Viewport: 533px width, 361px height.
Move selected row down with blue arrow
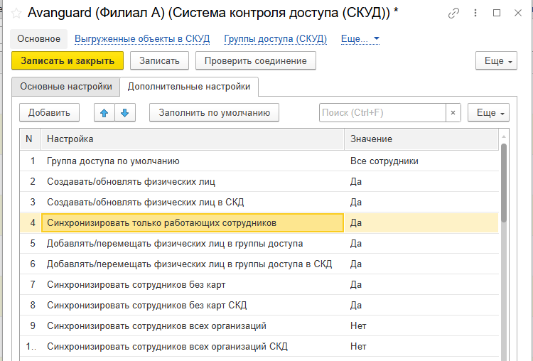coord(125,113)
